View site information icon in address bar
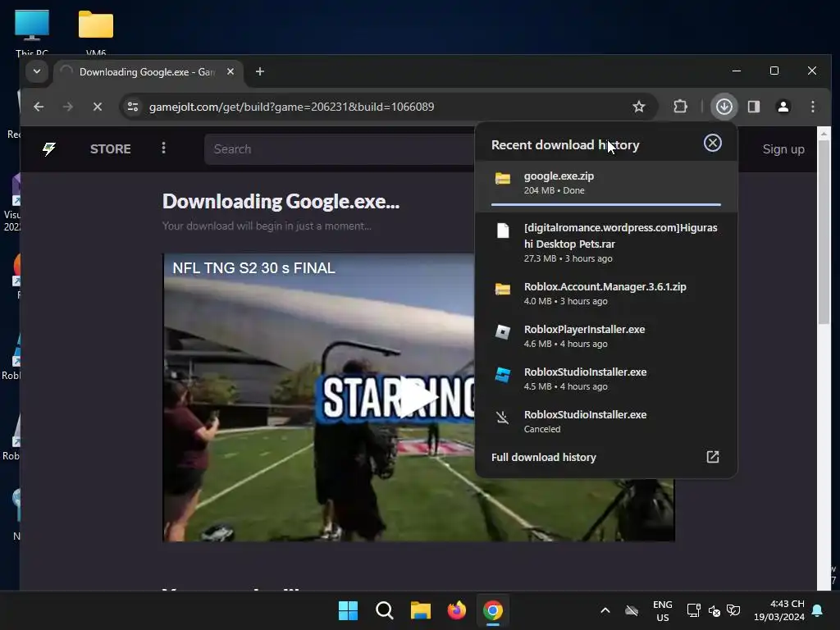Screen dimensions: 840x630 133,107
